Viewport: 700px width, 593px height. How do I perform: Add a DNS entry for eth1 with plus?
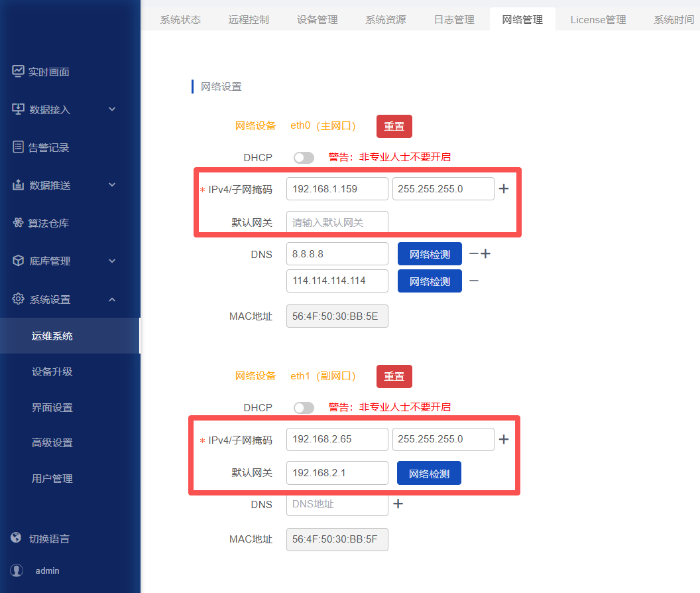(x=398, y=504)
